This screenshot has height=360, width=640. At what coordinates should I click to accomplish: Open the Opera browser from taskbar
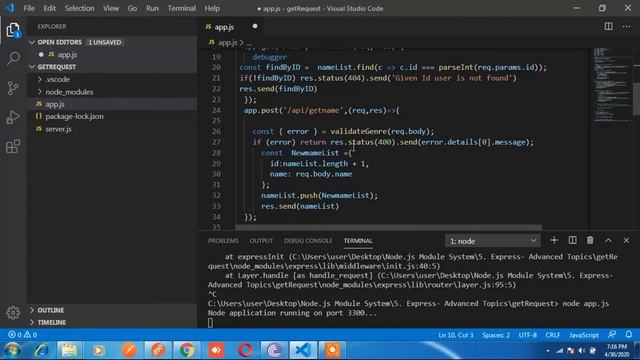(245, 350)
